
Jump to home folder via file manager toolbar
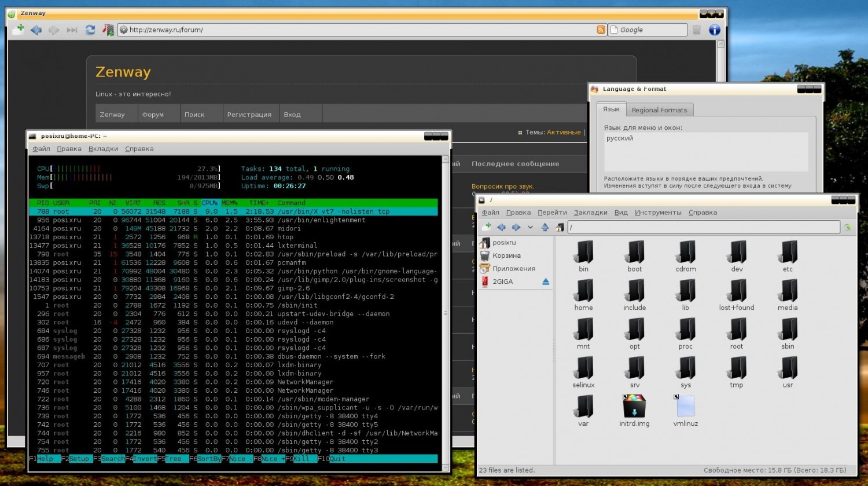pos(560,228)
